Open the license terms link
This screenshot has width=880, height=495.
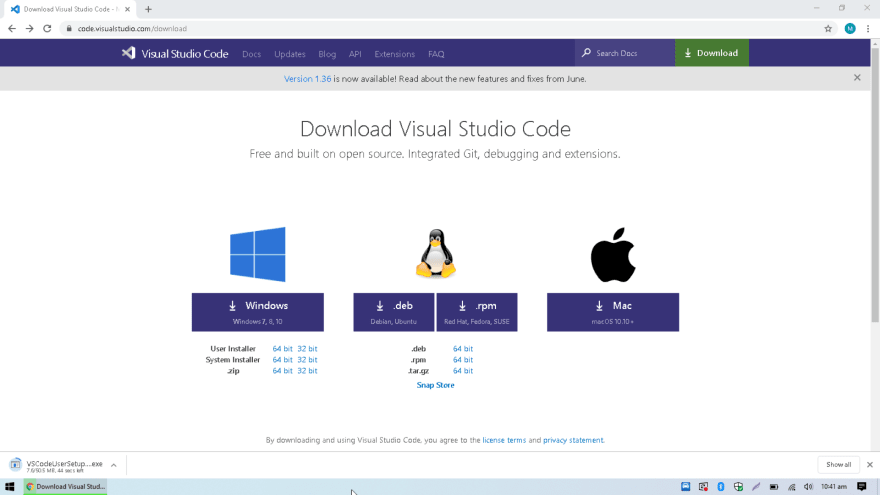(x=504, y=440)
